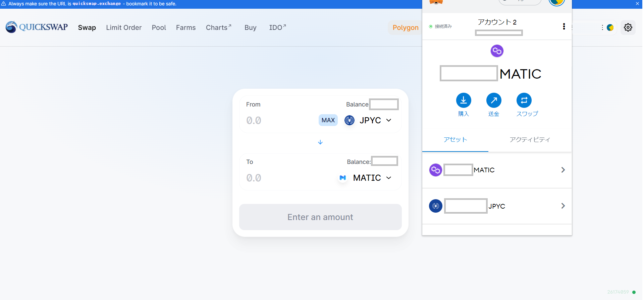644x300 pixels.
Task: Click the warning triangle icon in banner
Action: (4, 4)
